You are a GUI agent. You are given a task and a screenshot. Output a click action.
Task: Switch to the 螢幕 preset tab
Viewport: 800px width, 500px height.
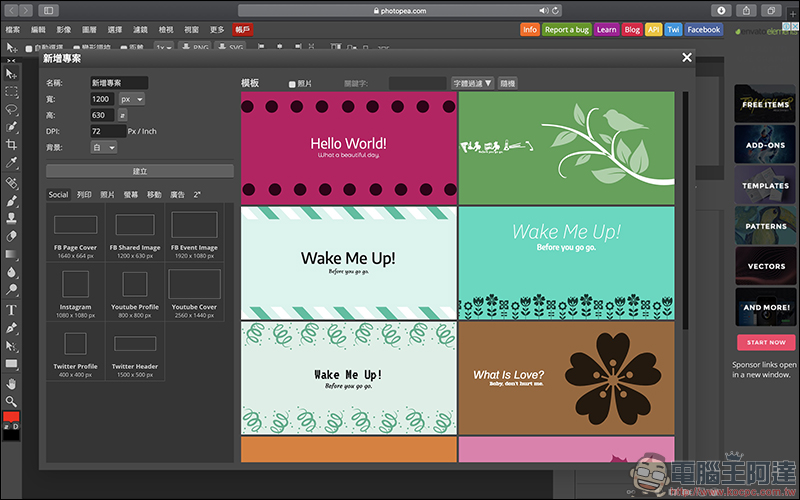(131, 194)
